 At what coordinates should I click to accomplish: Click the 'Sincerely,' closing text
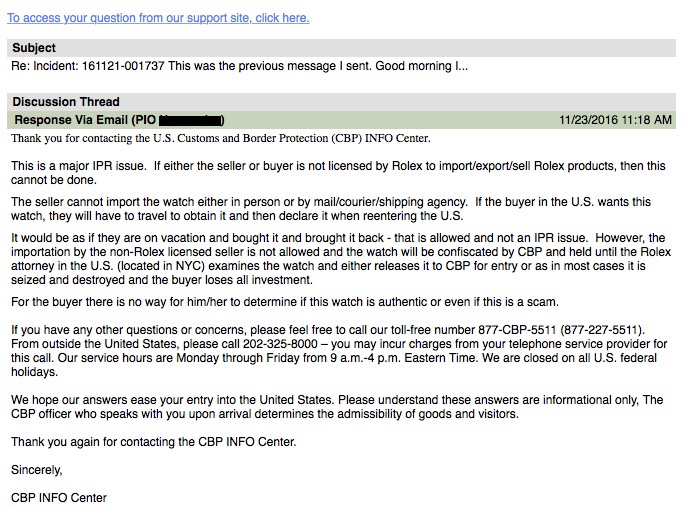pos(36,468)
